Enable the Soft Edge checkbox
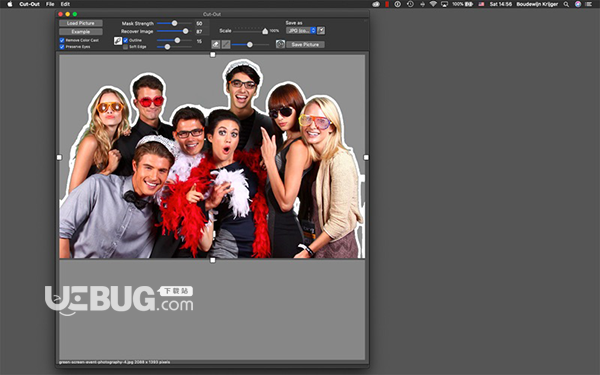The image size is (600, 375). click(126, 47)
